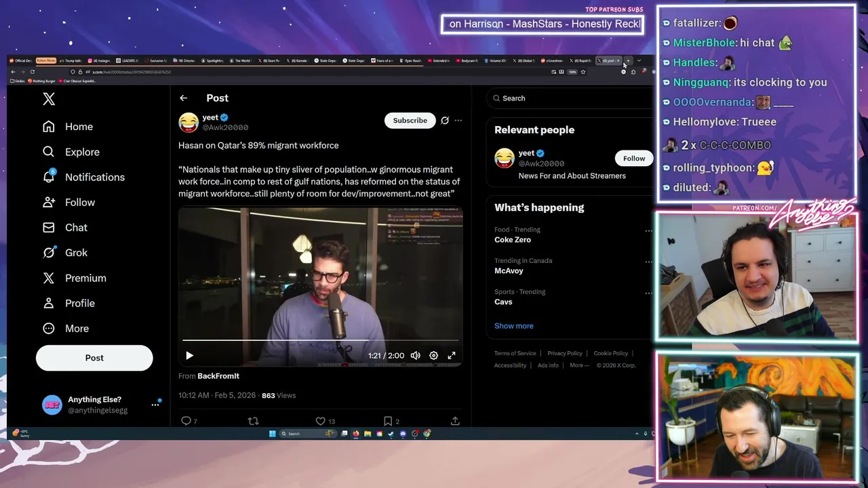Viewport: 868px width, 488px height.
Task: Open the Accessibility footer link
Action: [510, 365]
